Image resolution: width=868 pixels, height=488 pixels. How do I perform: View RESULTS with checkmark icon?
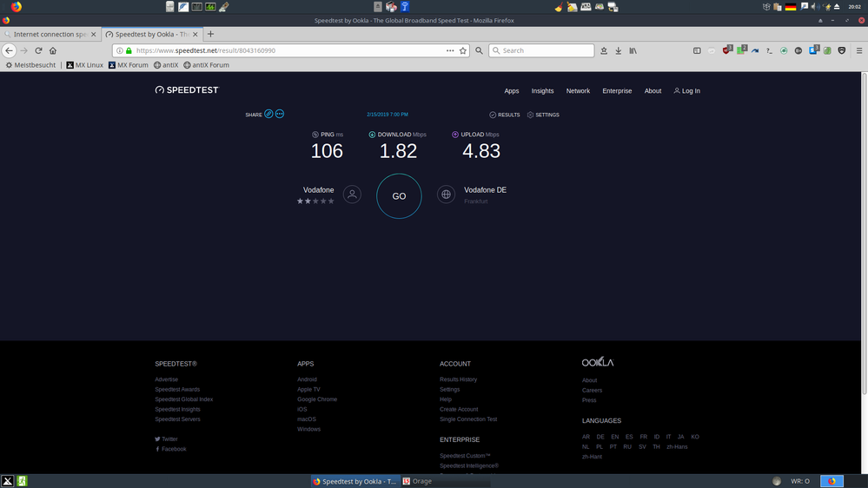coord(505,115)
